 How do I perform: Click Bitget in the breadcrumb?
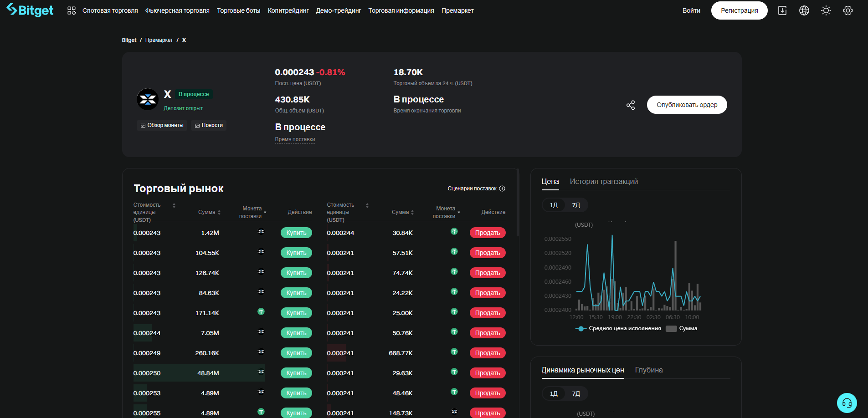(129, 40)
